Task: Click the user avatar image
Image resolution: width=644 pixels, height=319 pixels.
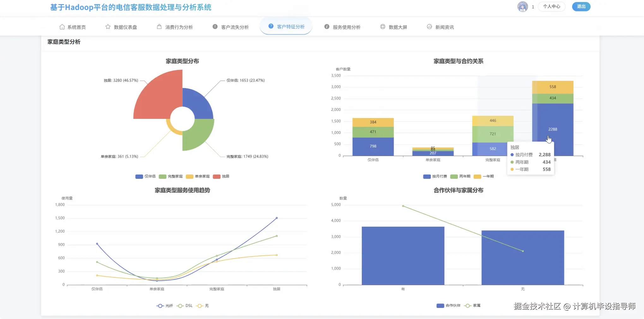Action: (x=522, y=7)
